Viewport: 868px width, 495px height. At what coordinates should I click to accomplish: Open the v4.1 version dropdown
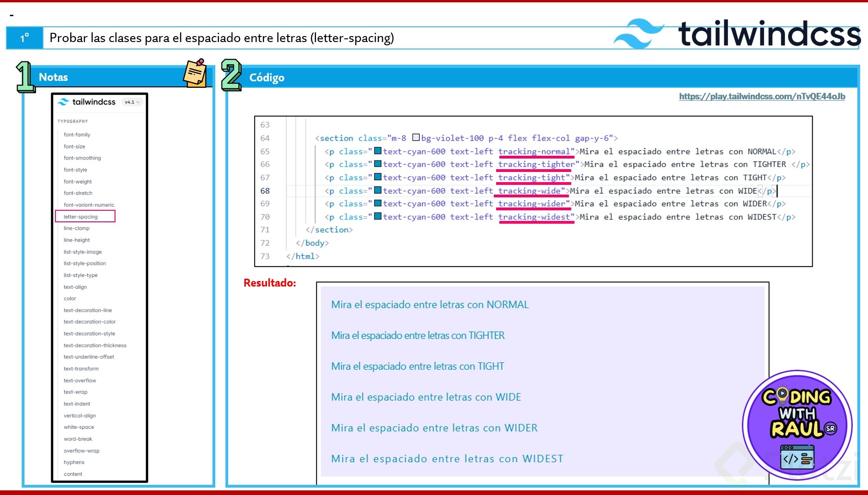[132, 102]
